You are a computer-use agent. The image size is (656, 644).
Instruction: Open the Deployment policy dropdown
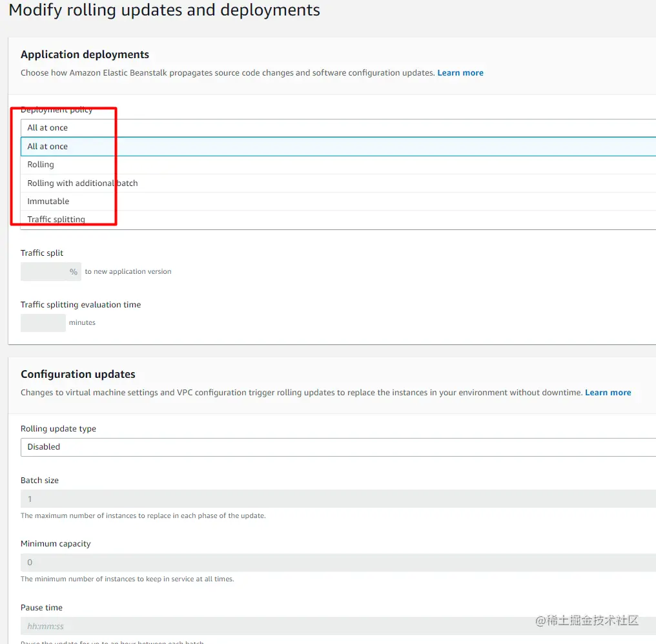coord(336,128)
